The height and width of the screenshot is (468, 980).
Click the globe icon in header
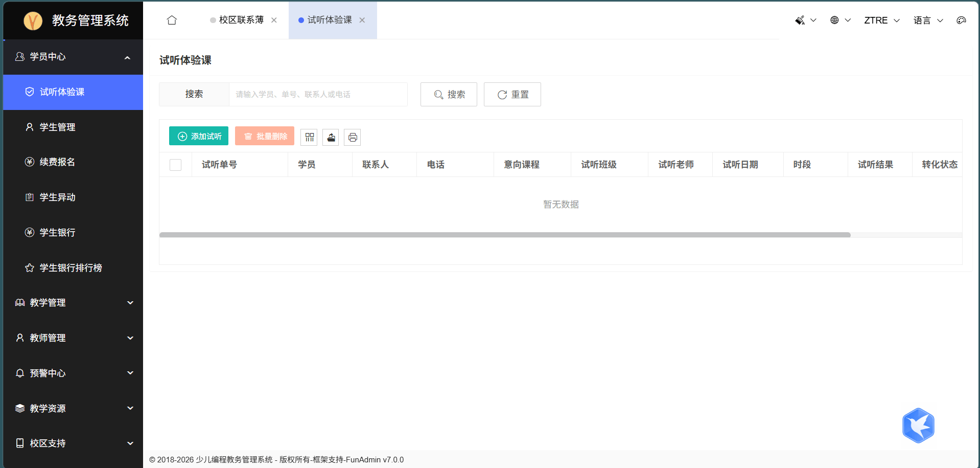point(834,20)
